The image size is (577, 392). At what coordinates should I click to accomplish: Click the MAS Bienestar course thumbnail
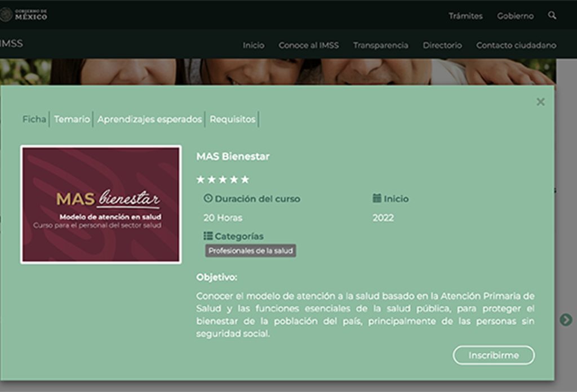tap(101, 204)
